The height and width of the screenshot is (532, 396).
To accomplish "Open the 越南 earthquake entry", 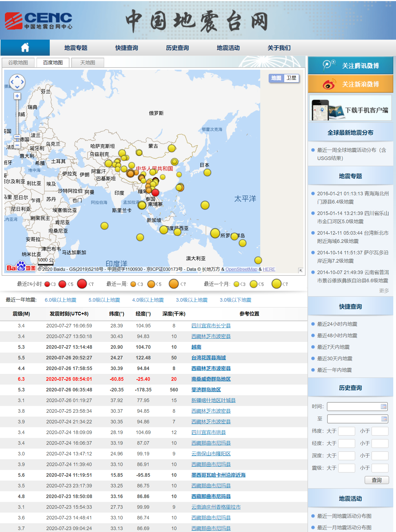I will pyautogui.click(x=196, y=347).
